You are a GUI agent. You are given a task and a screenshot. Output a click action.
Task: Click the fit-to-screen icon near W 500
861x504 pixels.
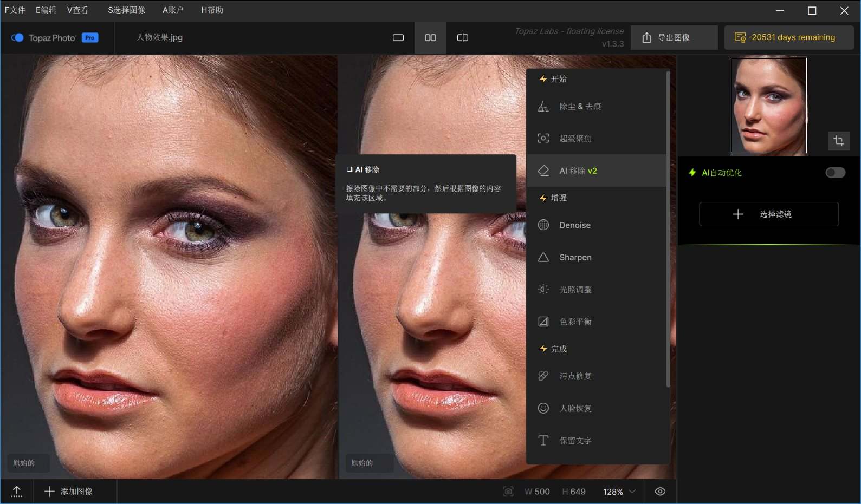coord(508,492)
